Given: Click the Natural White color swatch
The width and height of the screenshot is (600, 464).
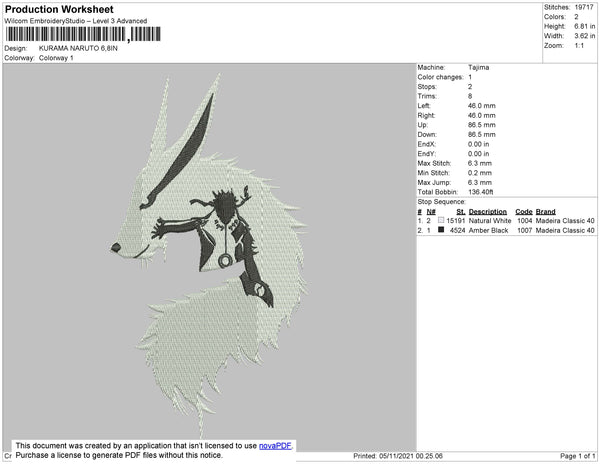Looking at the screenshot, I should point(441,220).
